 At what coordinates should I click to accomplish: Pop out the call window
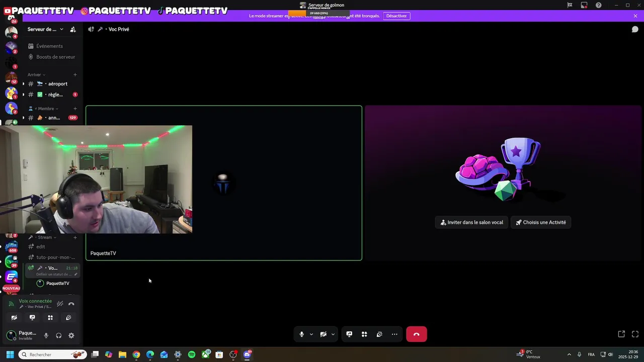(x=621, y=334)
